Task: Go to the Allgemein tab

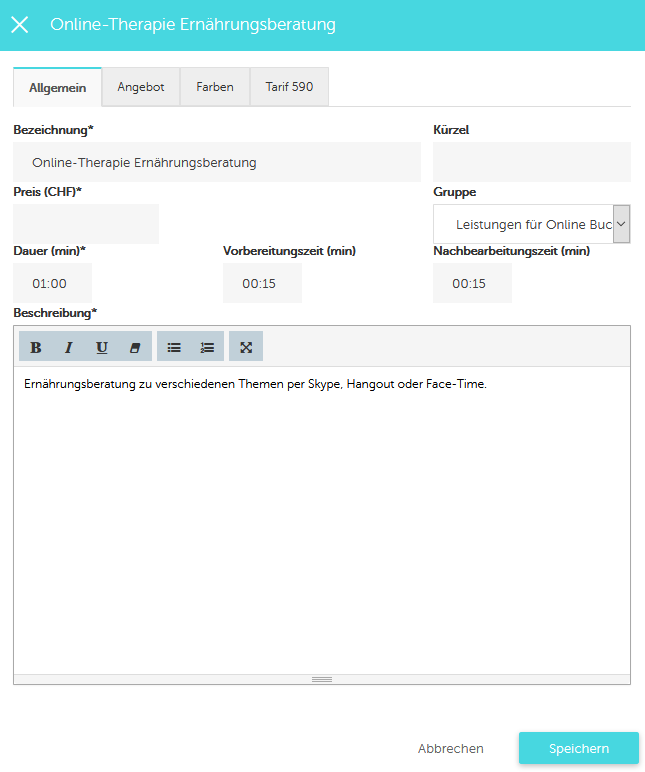Action: pyautogui.click(x=57, y=88)
